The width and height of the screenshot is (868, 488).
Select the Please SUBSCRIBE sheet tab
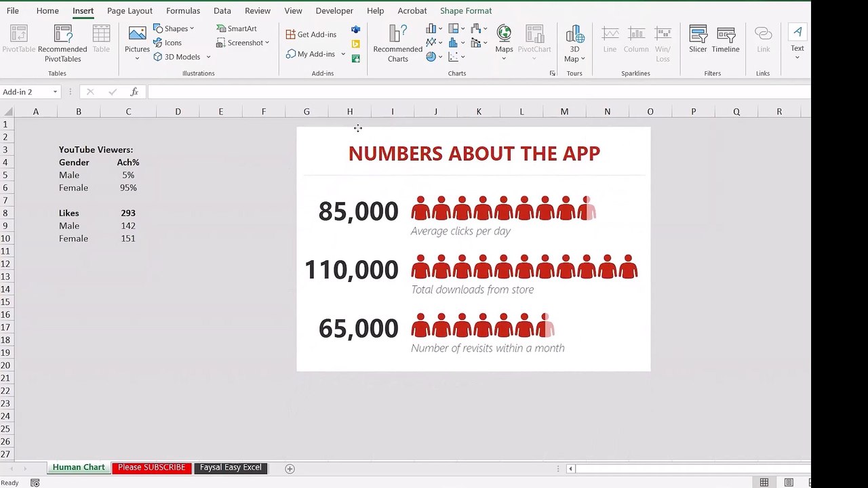point(151,468)
